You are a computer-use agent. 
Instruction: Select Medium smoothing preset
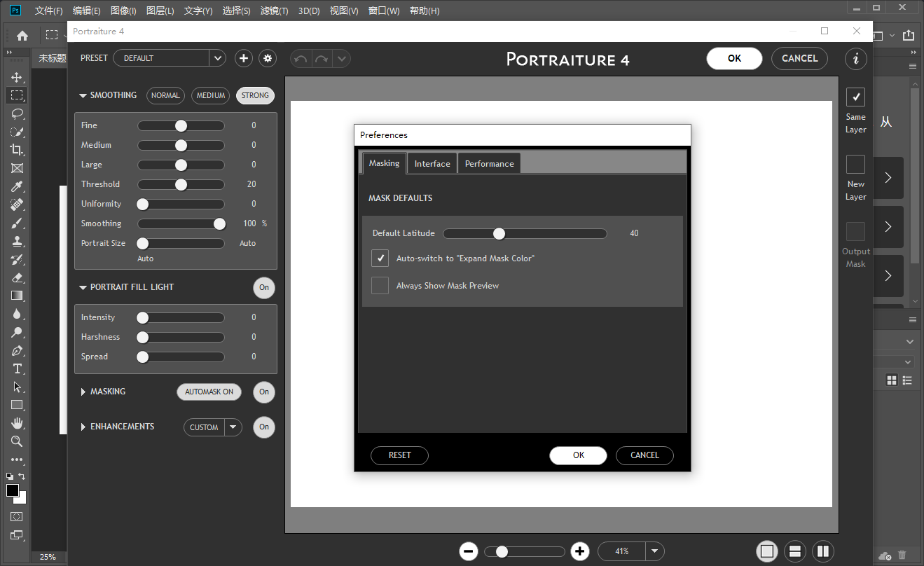tap(211, 95)
